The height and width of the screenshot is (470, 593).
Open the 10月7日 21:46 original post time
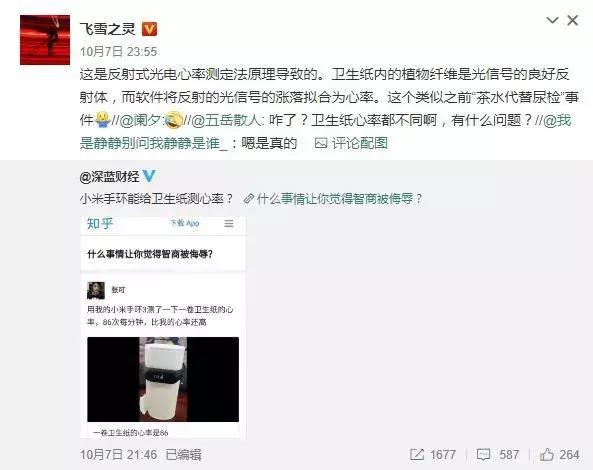pyautogui.click(x=118, y=454)
